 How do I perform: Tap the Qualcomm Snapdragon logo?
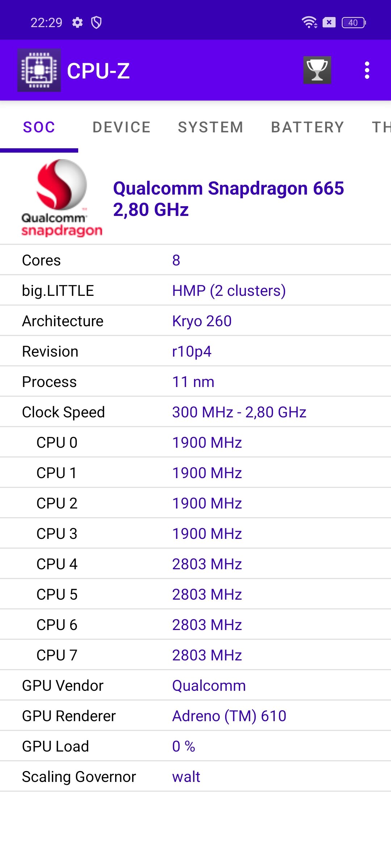(62, 198)
